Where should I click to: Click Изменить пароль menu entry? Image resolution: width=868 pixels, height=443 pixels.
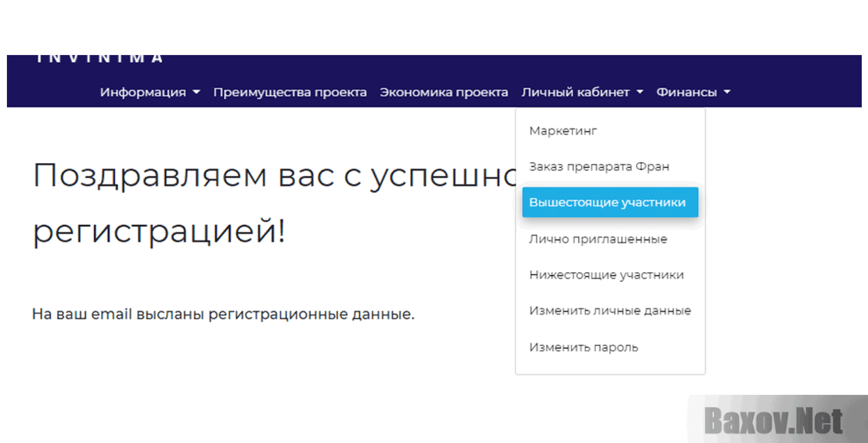point(583,347)
